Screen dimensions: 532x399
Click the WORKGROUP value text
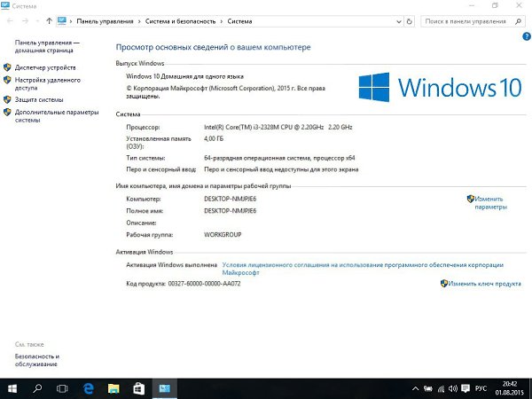tap(223, 234)
